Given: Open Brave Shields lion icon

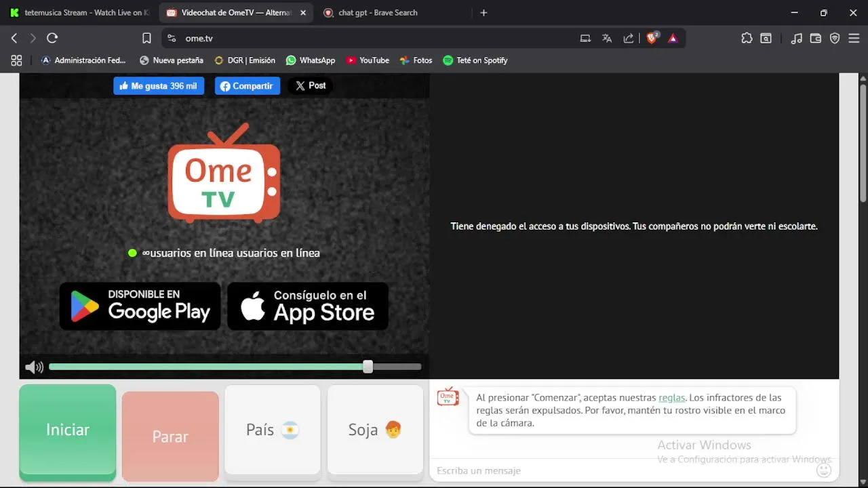Looking at the screenshot, I should click(652, 39).
